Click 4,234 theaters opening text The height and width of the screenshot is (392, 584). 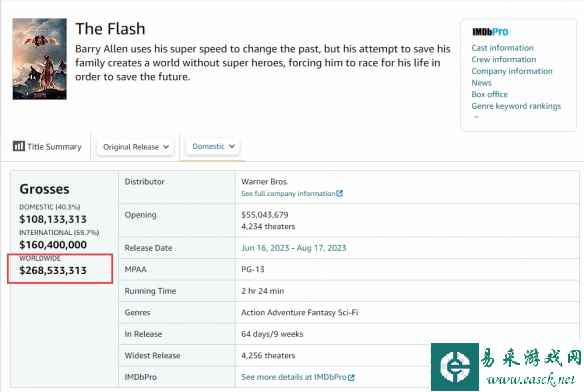click(268, 226)
